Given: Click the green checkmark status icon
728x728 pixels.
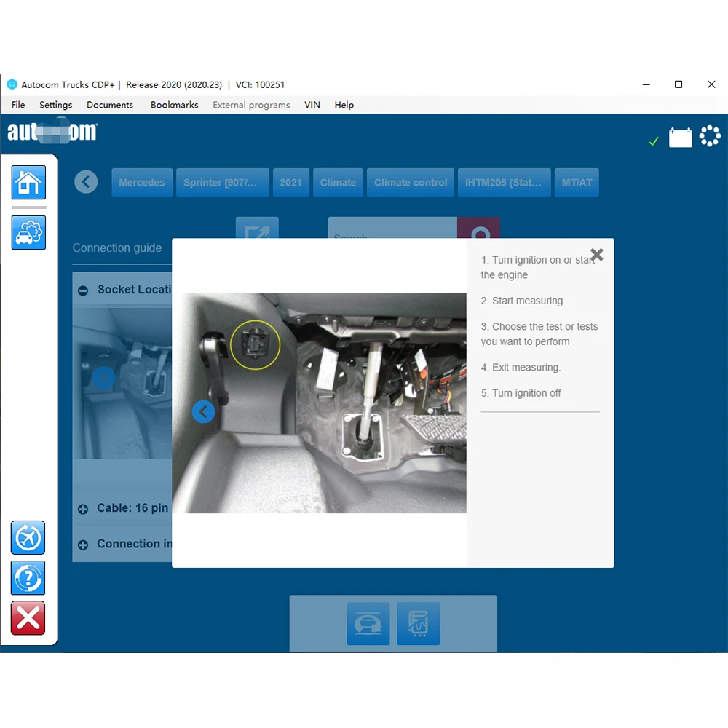Looking at the screenshot, I should [654, 141].
